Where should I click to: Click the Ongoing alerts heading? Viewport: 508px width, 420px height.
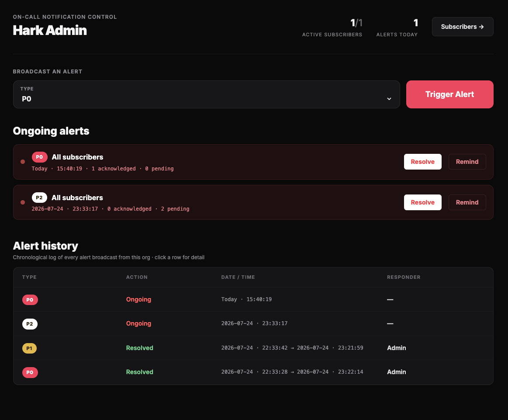pos(51,131)
